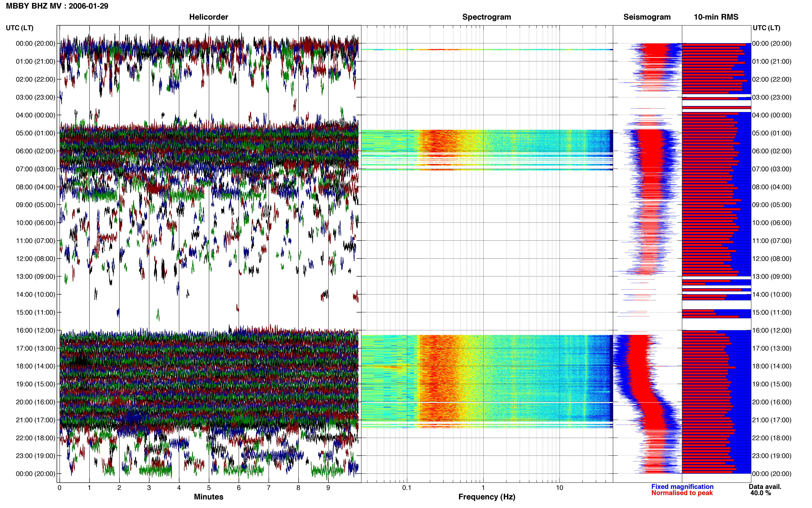Click '16:00 (12:00)' on the Helicorder time axis

coord(36,330)
